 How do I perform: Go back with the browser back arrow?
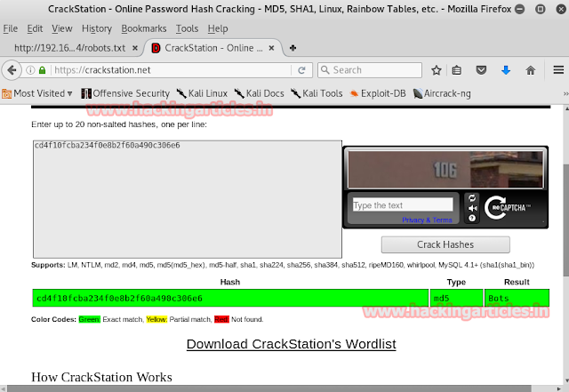point(12,70)
